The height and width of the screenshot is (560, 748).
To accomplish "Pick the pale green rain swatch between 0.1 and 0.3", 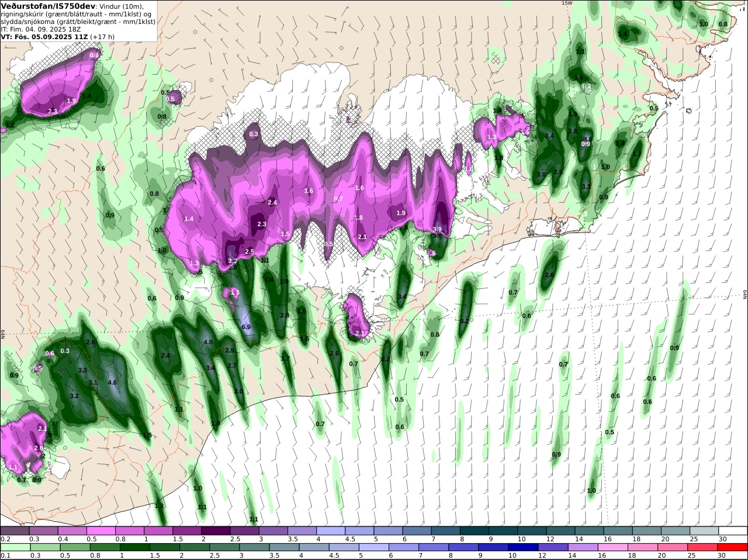I will 15,548.
